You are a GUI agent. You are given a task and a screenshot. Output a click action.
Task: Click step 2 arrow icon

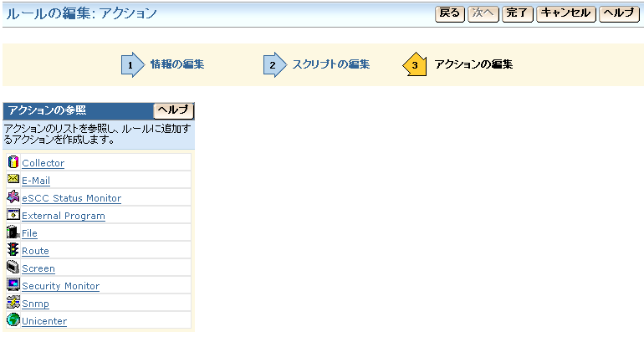coord(275,65)
